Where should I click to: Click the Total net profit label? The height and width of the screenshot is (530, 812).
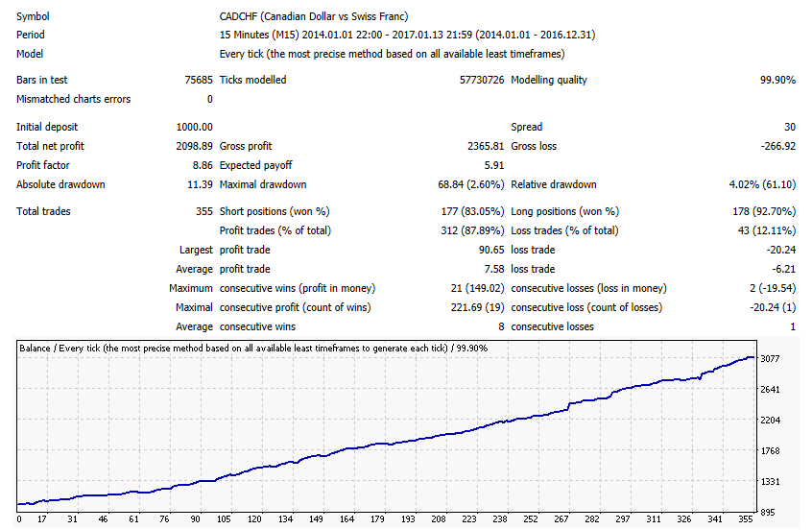pyautogui.click(x=50, y=146)
